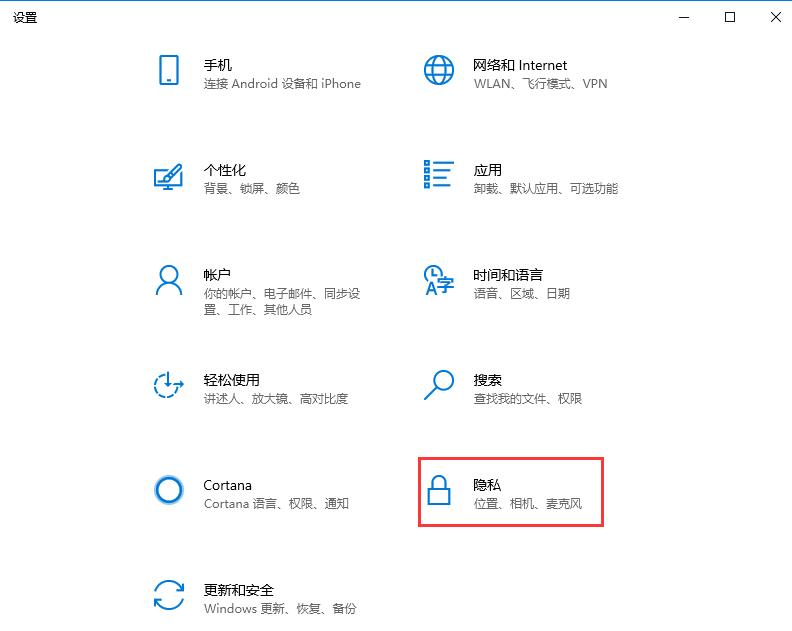Open the 个性化 personalization icon
This screenshot has width=792, height=631.
[168, 177]
